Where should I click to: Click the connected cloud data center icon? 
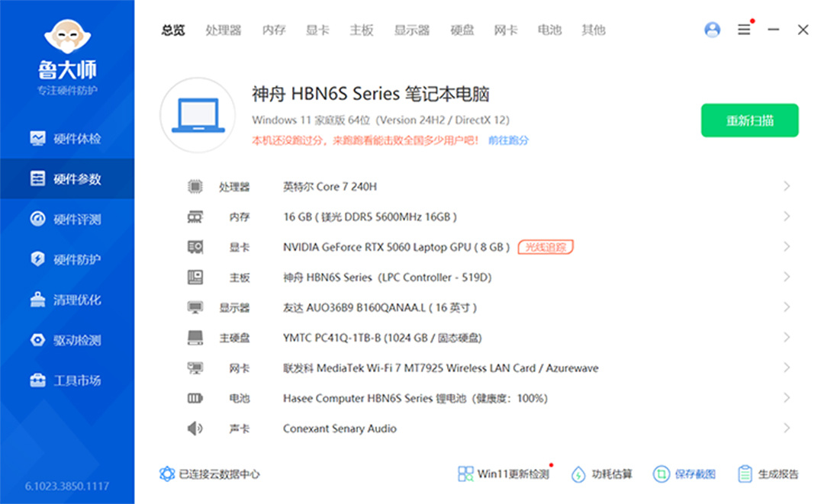coord(167,474)
